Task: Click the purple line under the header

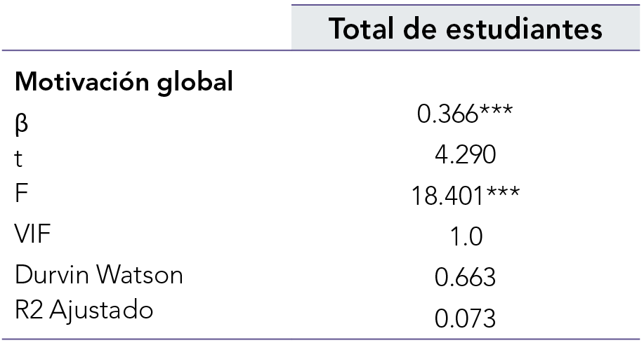Action: tap(322, 51)
